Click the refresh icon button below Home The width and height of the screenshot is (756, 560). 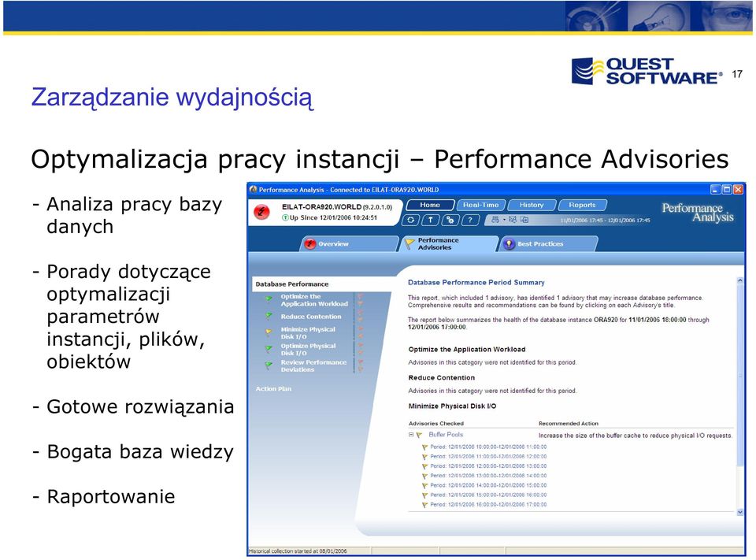[x=411, y=220]
